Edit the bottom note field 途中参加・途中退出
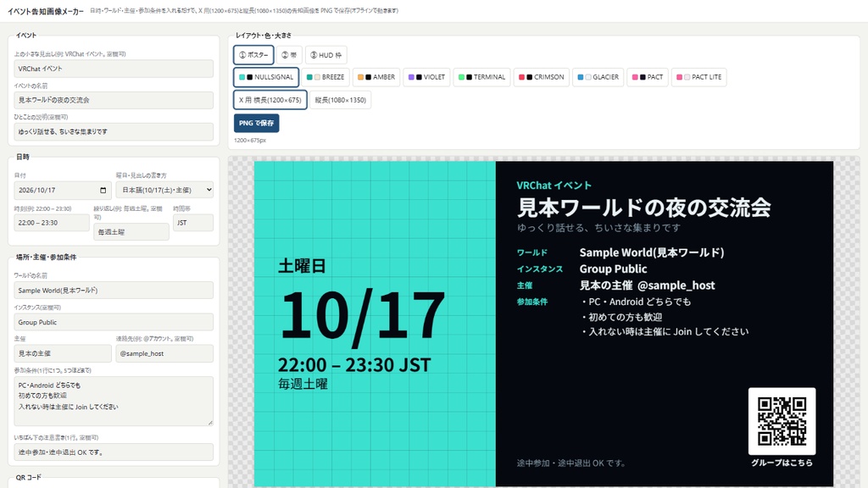 click(114, 452)
